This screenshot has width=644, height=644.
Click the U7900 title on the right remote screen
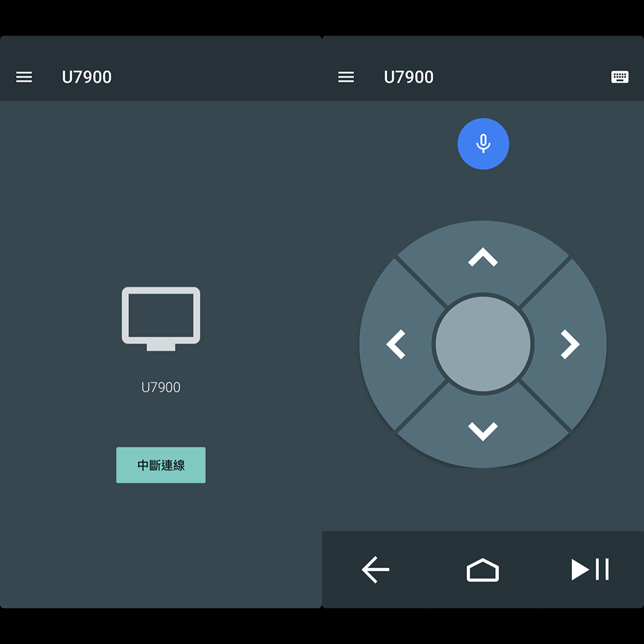tap(409, 77)
